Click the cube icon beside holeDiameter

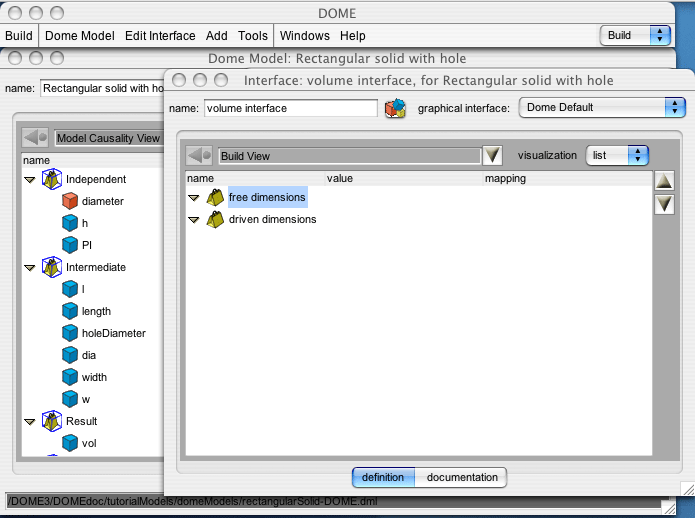pos(70,333)
